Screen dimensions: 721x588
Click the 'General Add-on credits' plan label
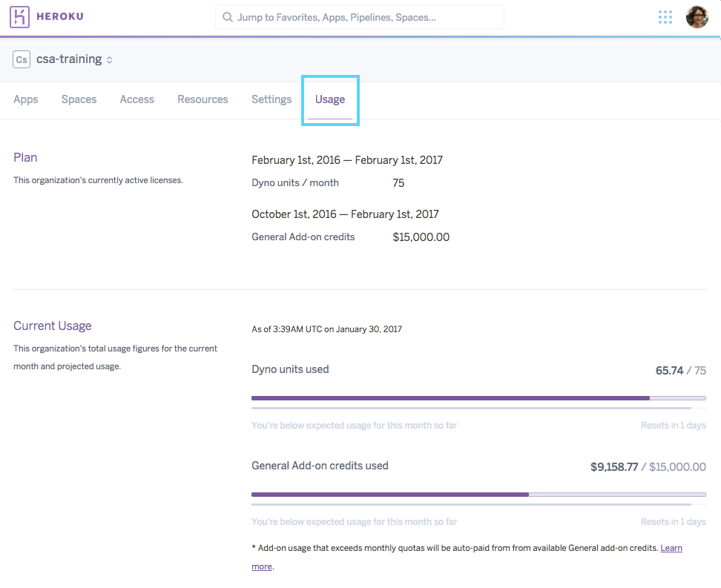click(x=303, y=237)
